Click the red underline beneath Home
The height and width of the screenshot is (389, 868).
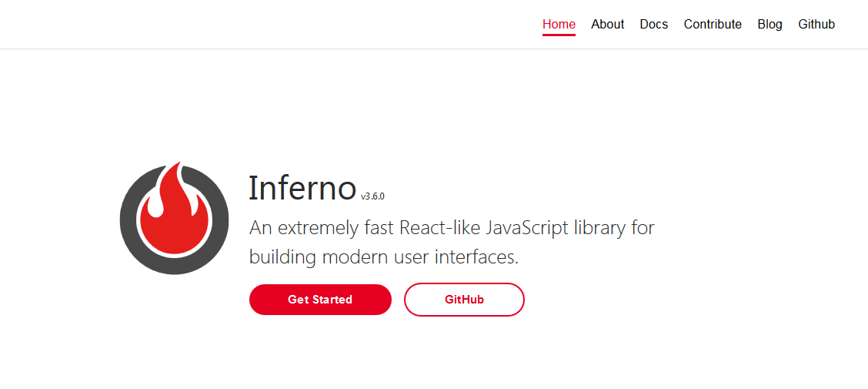click(x=559, y=35)
